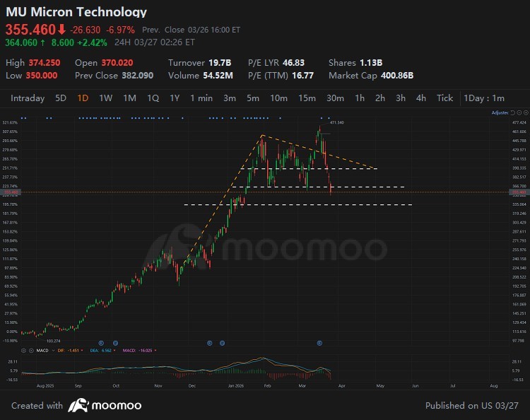Switch to the 3h interval

point(401,98)
